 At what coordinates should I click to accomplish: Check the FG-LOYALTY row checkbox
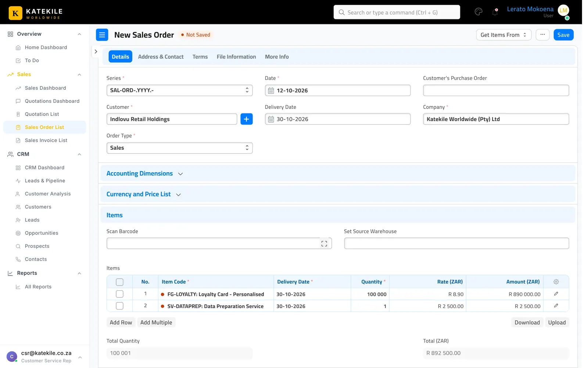pyautogui.click(x=119, y=294)
